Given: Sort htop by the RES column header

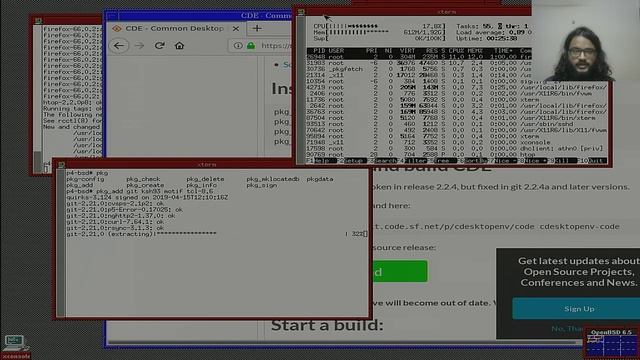Looking at the screenshot, I should [432, 51].
